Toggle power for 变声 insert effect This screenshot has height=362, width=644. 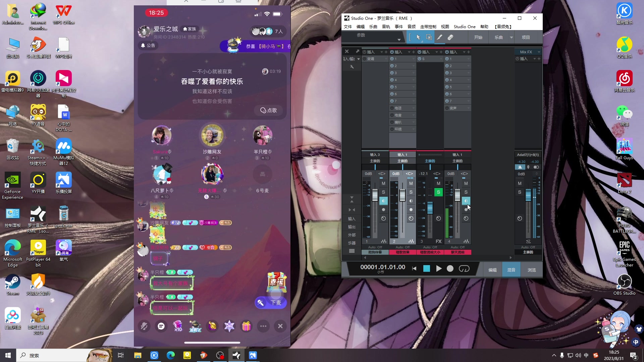(447, 108)
